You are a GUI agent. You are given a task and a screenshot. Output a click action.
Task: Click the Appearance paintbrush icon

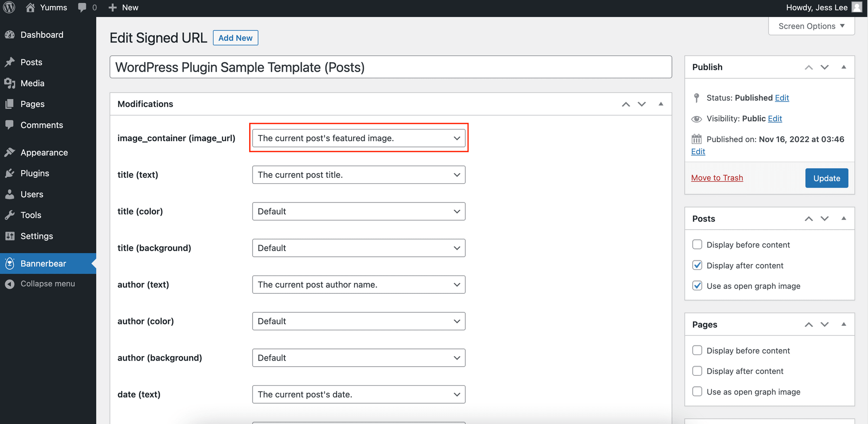coord(10,152)
